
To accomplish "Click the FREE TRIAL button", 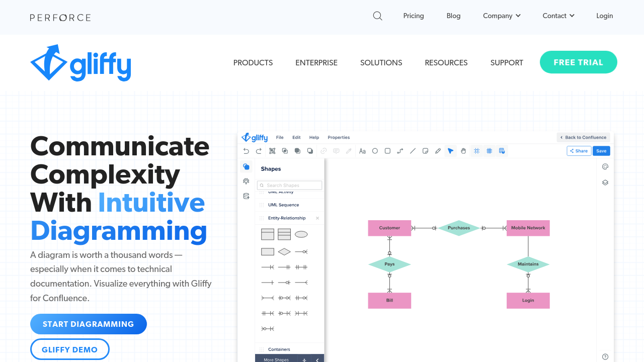I will [579, 62].
